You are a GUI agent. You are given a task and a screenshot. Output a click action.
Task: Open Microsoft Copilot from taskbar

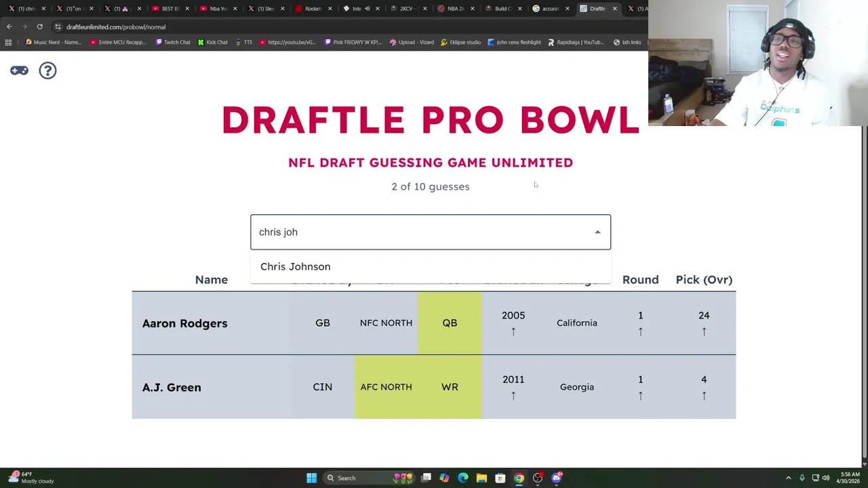click(x=444, y=478)
